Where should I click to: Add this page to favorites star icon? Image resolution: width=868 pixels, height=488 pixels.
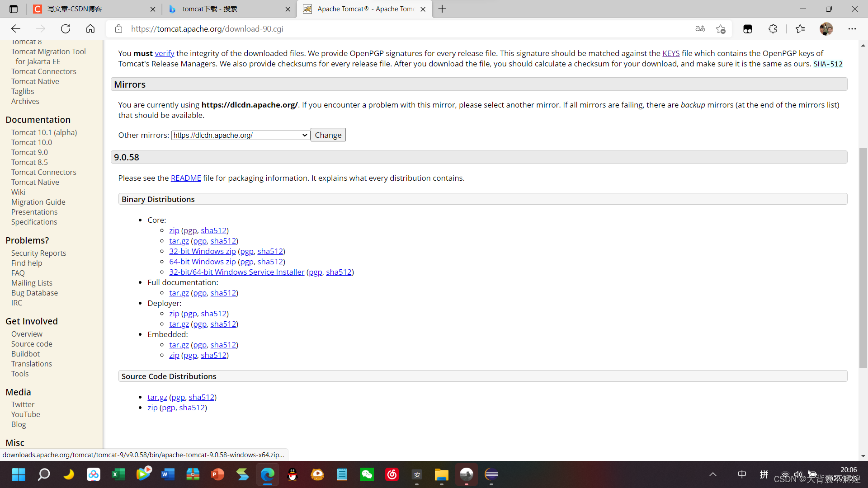click(x=721, y=29)
